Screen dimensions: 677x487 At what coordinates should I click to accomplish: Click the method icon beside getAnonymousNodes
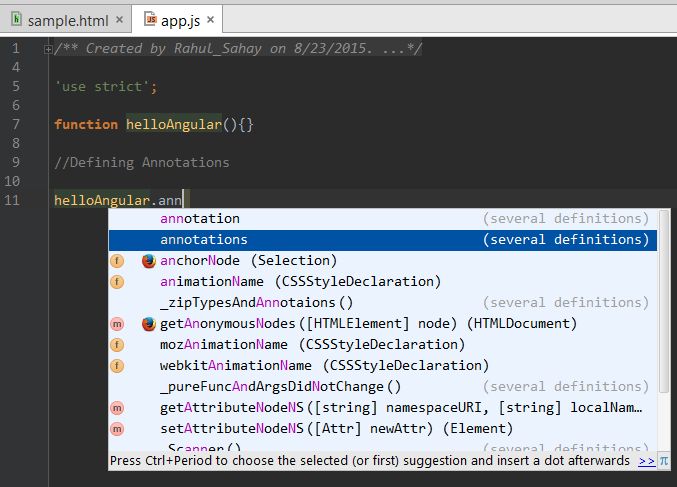[117, 324]
